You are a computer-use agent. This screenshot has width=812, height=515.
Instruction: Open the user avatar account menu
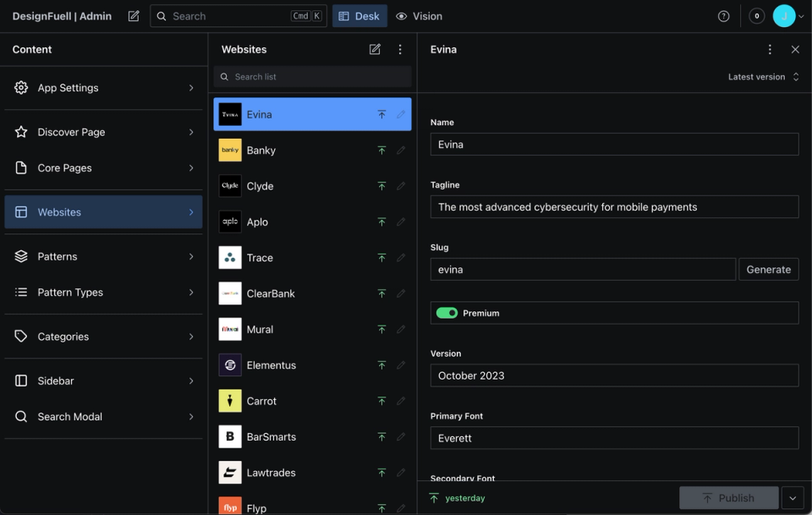785,15
